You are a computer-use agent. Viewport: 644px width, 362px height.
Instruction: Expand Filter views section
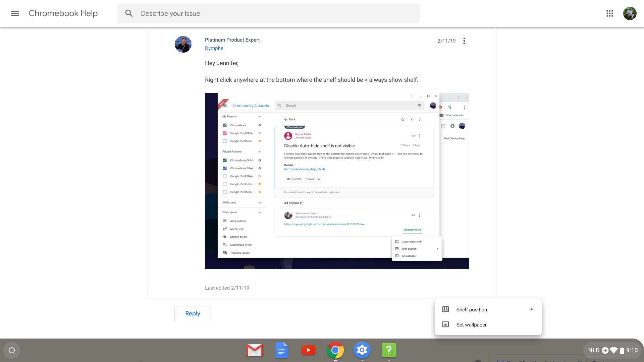(x=260, y=212)
